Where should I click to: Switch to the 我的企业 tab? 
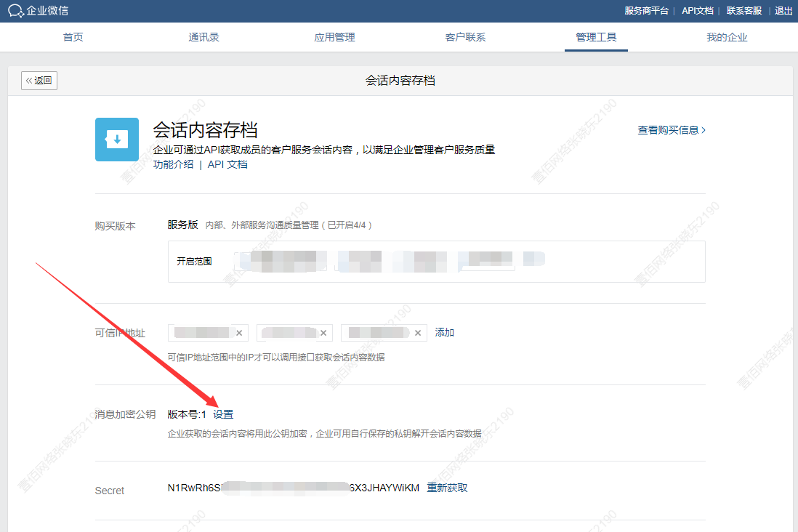[727, 37]
